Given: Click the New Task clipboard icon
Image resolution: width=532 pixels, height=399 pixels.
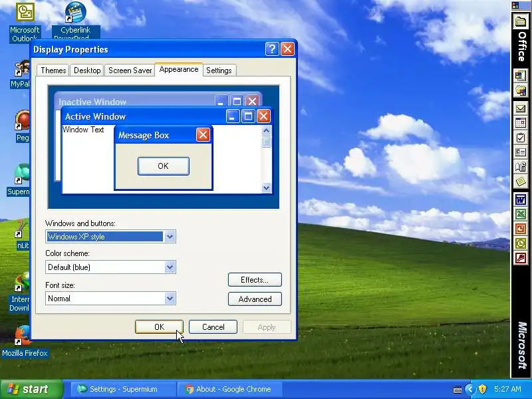Looking at the screenshot, I should pyautogui.click(x=521, y=138).
